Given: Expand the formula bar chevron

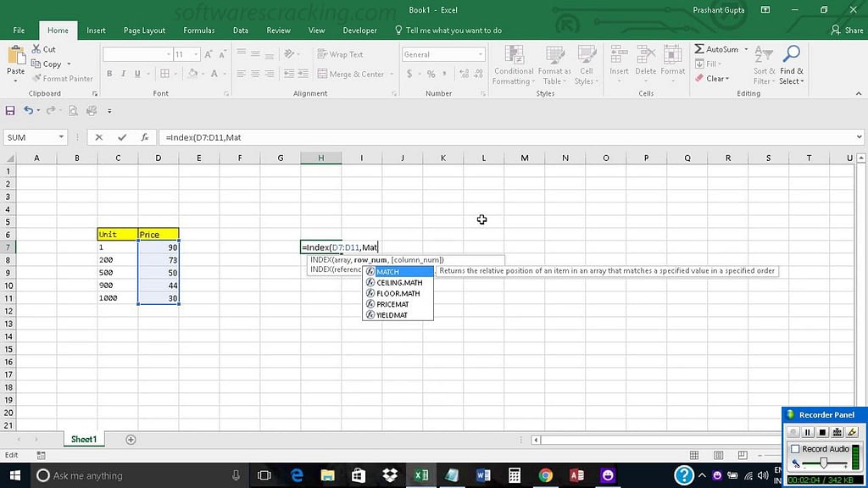Looking at the screenshot, I should 859,137.
